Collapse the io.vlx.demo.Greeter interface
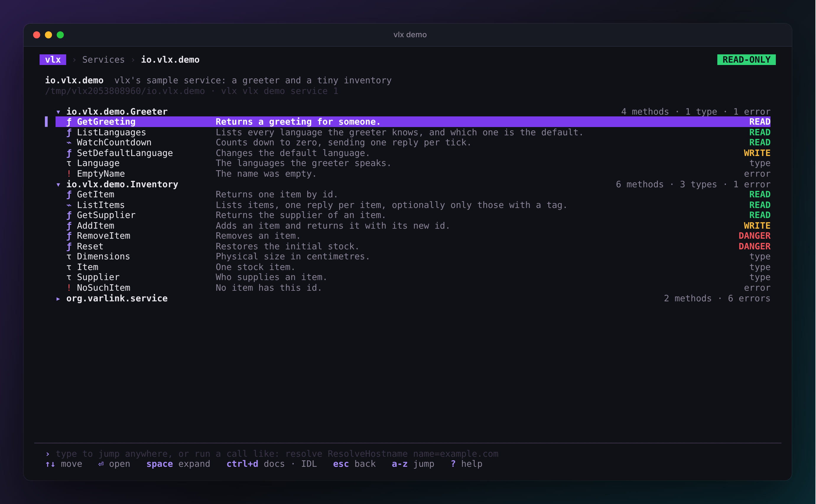This screenshot has width=816, height=504. [58, 112]
